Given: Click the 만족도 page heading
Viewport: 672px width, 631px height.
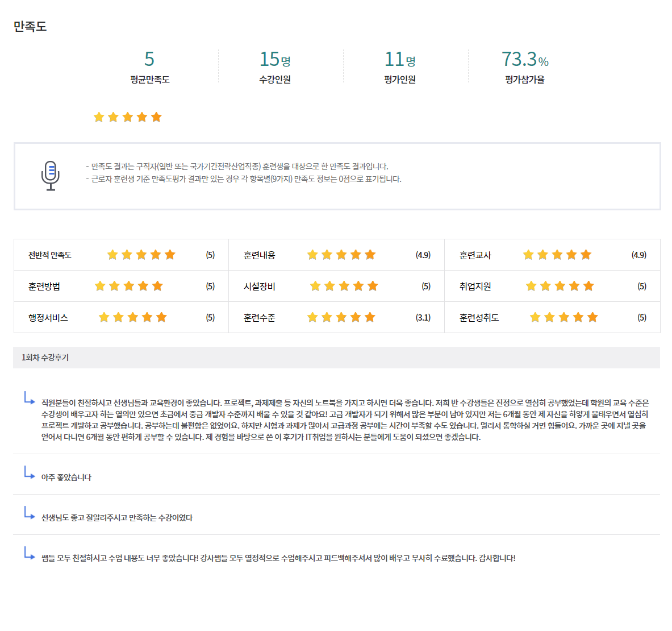Looking at the screenshot, I should (x=30, y=26).
